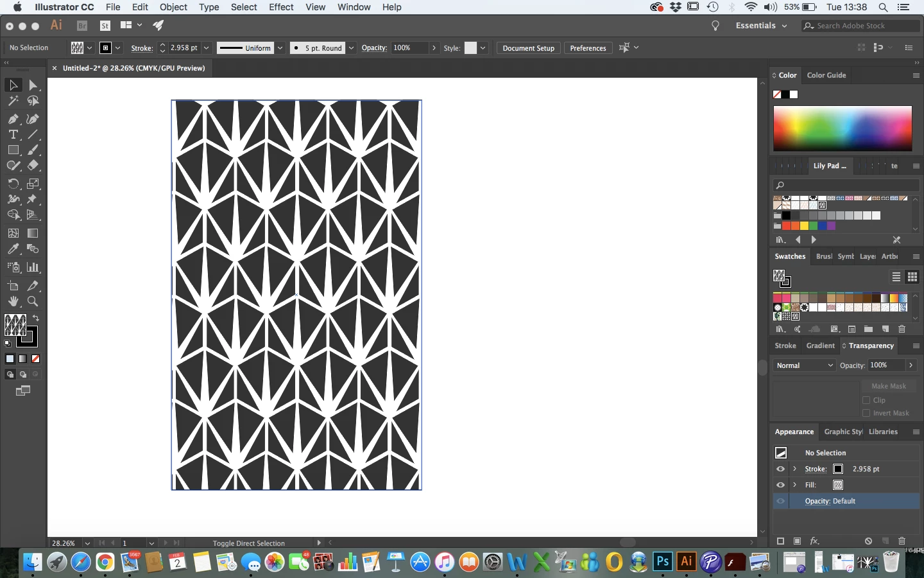Choose the Rectangle tool

click(13, 150)
